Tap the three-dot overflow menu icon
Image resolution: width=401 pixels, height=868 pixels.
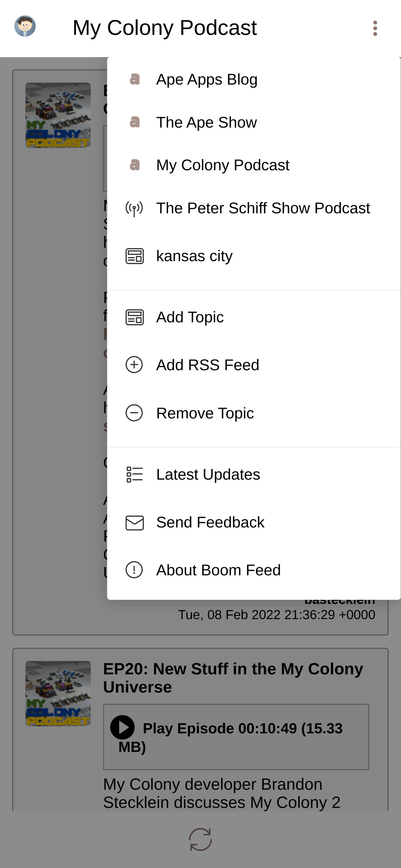(x=375, y=28)
